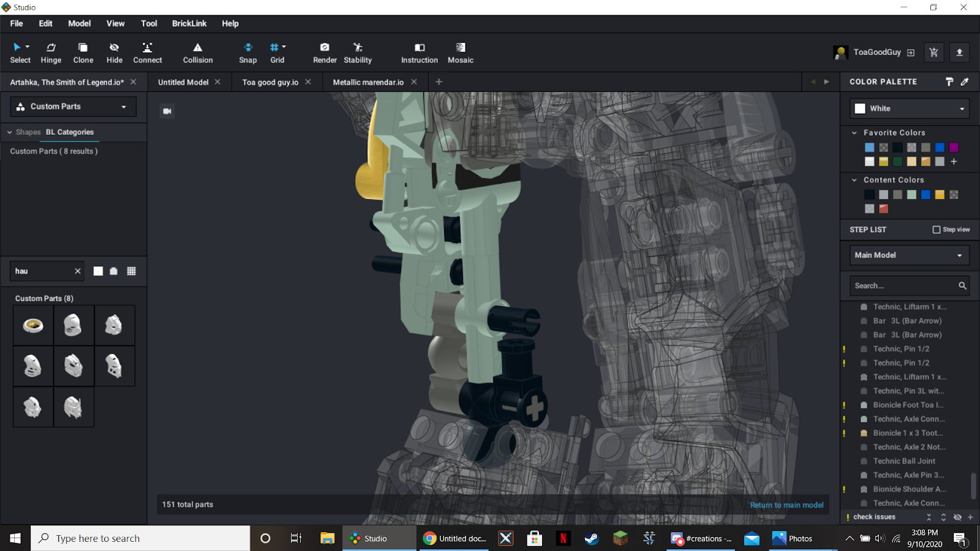Enable the Step view checkbox

(x=937, y=230)
